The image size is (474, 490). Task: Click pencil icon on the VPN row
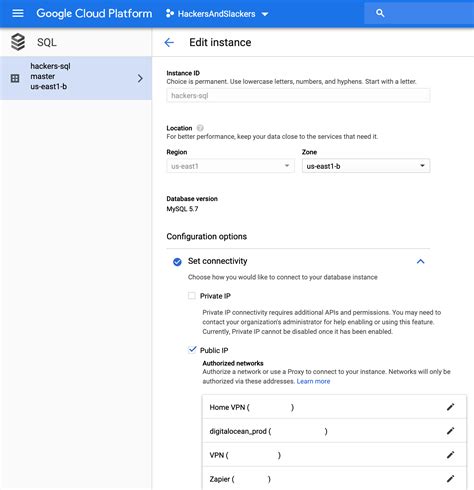[450, 455]
